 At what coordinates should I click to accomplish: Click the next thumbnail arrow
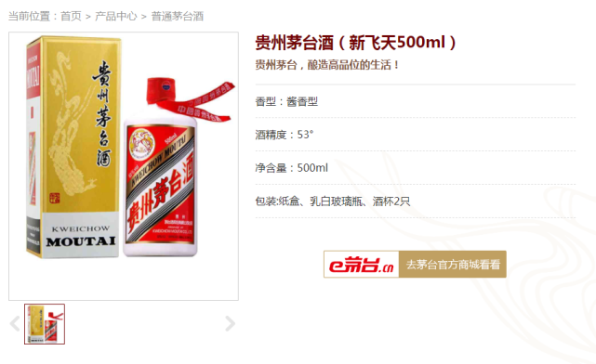point(230,324)
